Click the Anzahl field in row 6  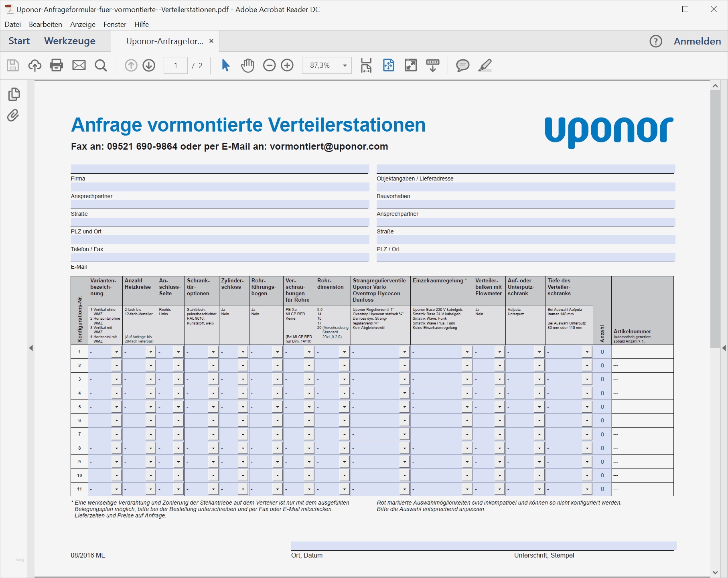602,420
